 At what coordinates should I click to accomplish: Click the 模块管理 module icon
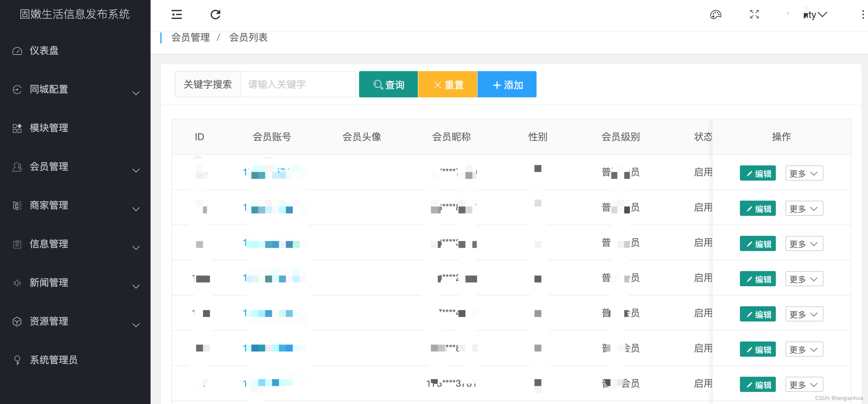pos(17,128)
